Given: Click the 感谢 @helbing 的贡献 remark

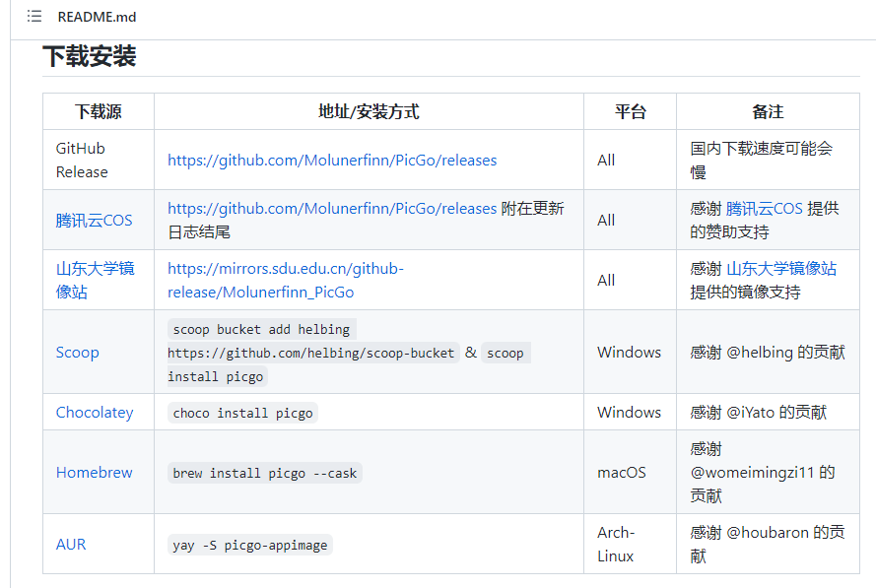Looking at the screenshot, I should (x=768, y=353).
